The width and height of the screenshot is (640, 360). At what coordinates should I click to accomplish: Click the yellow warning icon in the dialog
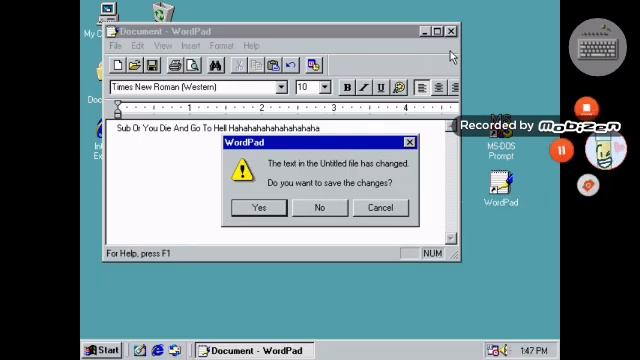pos(242,170)
